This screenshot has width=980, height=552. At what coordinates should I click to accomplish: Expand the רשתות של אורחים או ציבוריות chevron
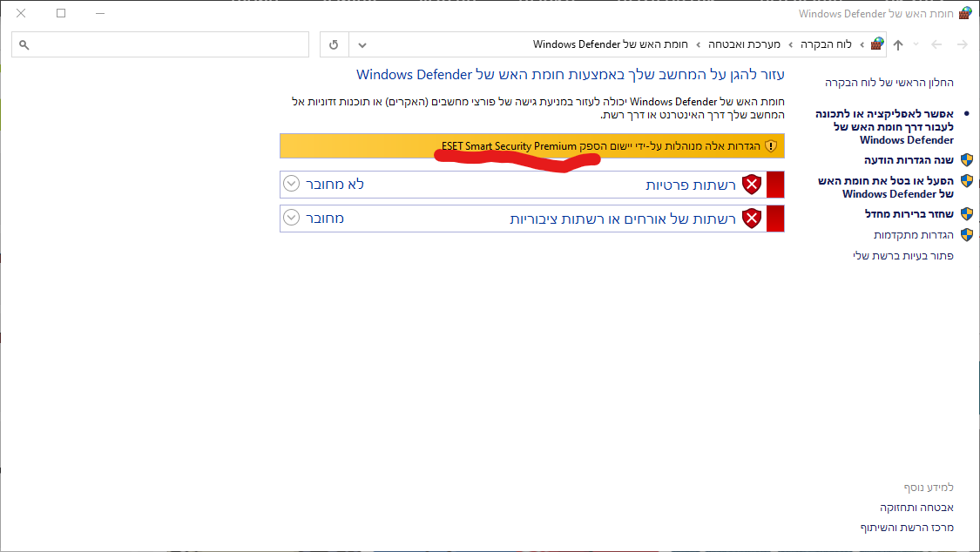(291, 218)
